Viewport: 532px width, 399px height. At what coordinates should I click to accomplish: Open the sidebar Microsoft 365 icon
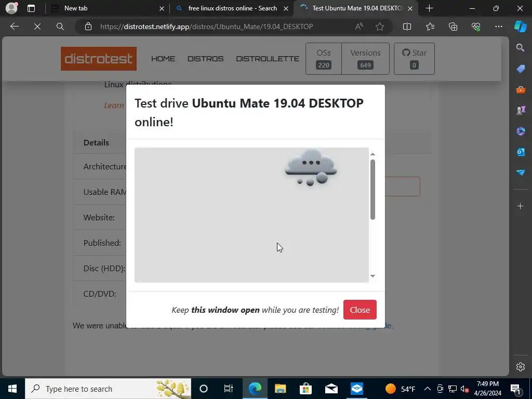521,131
